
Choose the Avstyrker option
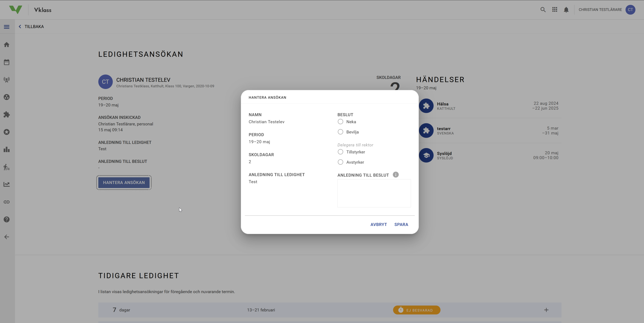coord(340,162)
